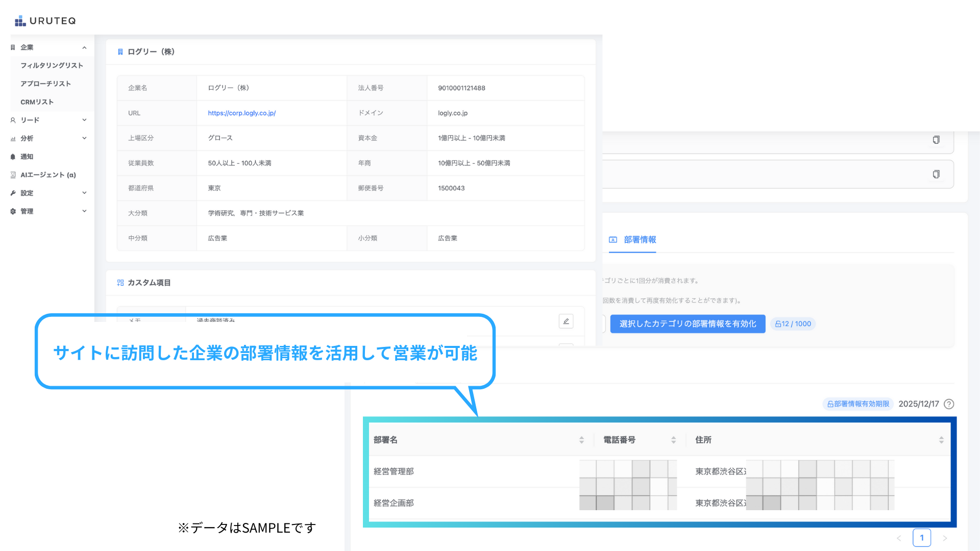Screen dimensions: 980x551
Task: Expand the 設定 sidebar section
Action: [84, 193]
